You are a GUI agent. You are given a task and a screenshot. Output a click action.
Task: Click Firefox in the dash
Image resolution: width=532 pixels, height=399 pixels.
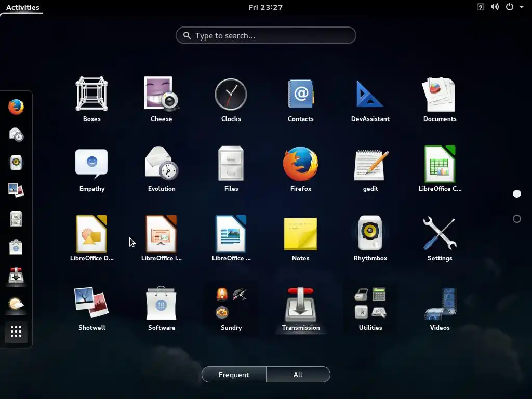pos(16,107)
